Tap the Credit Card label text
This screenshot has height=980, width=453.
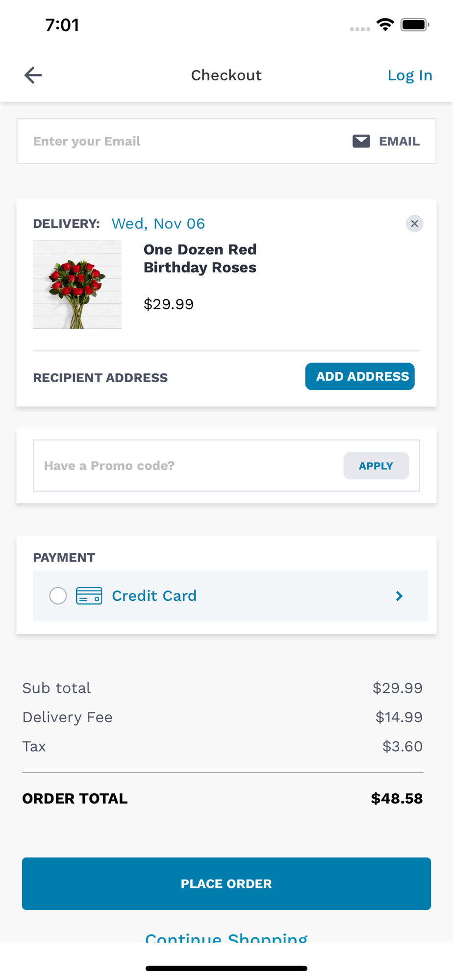point(154,596)
